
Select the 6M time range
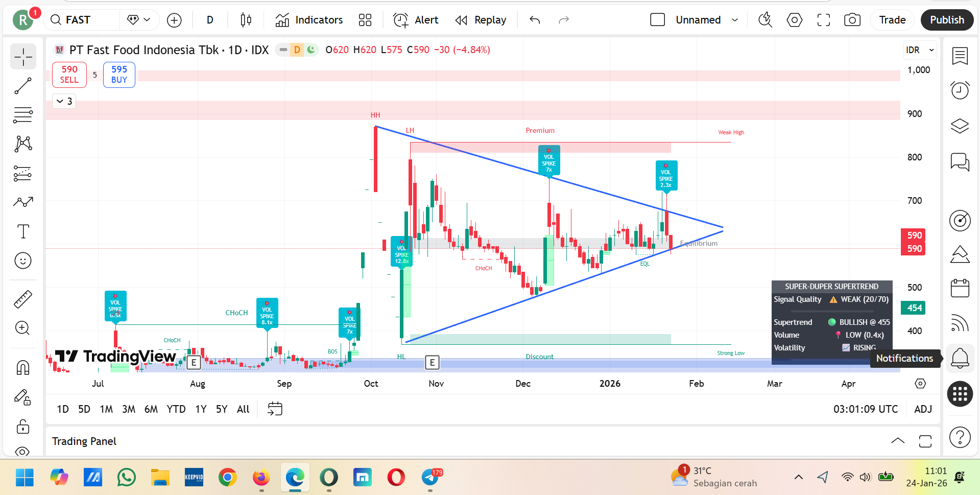(x=151, y=409)
